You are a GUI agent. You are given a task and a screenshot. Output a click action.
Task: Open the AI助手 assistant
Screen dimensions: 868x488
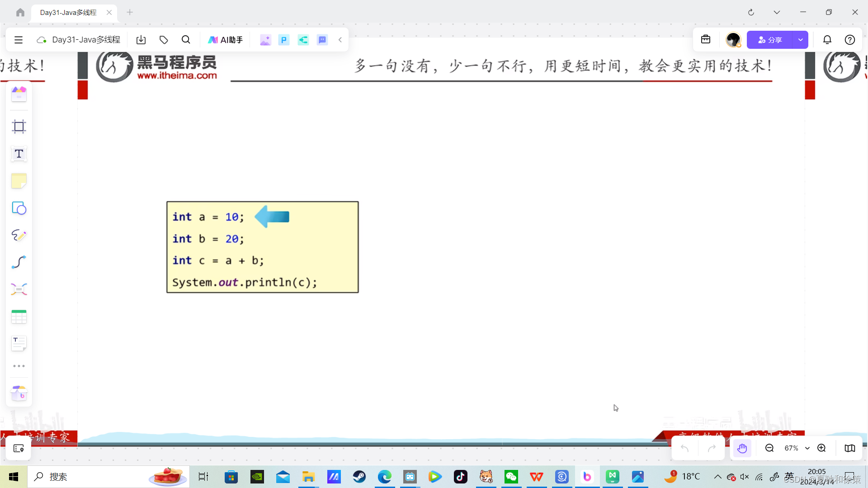coord(225,40)
